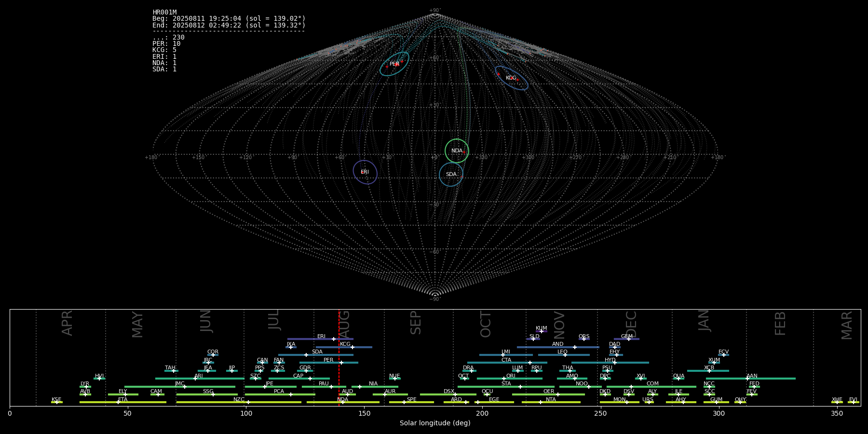Image resolution: width=868 pixels, height=434 pixels.
Task: Click the MAR month label
Action: pyautogui.click(x=847, y=325)
